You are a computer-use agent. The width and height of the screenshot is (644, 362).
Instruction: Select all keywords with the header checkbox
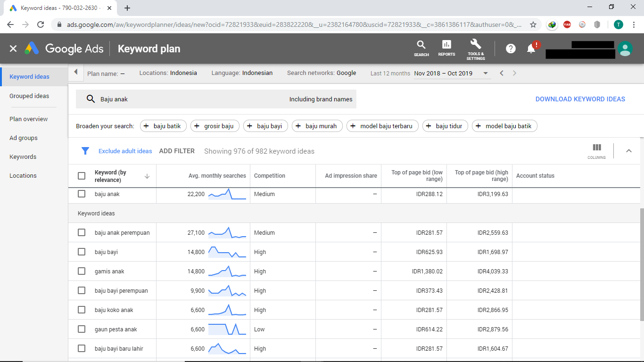[x=81, y=175]
